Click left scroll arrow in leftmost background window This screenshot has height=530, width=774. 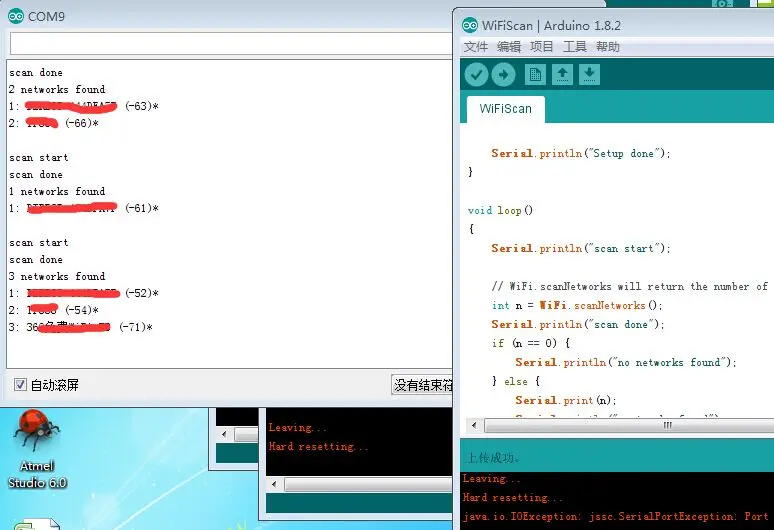point(224,434)
